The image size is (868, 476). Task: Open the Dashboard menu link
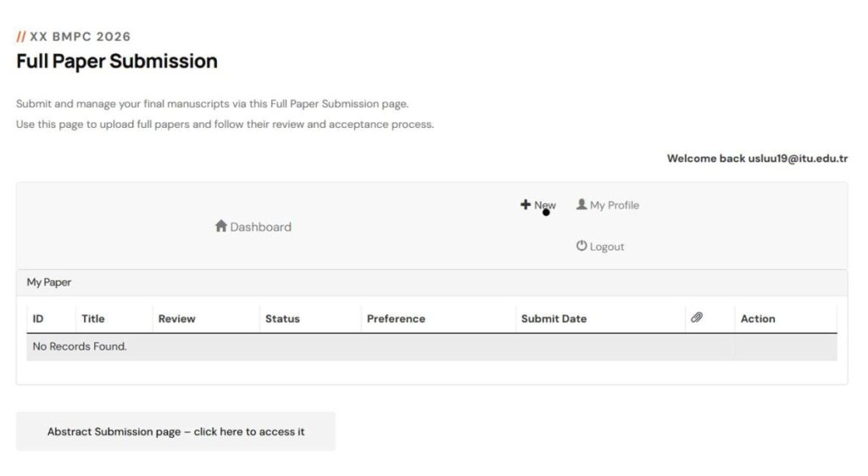tap(260, 227)
